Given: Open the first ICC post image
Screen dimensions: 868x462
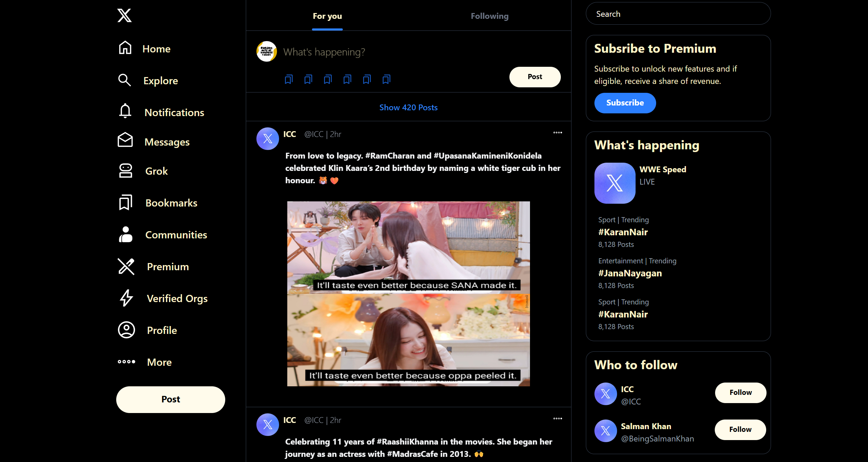Looking at the screenshot, I should (x=408, y=294).
